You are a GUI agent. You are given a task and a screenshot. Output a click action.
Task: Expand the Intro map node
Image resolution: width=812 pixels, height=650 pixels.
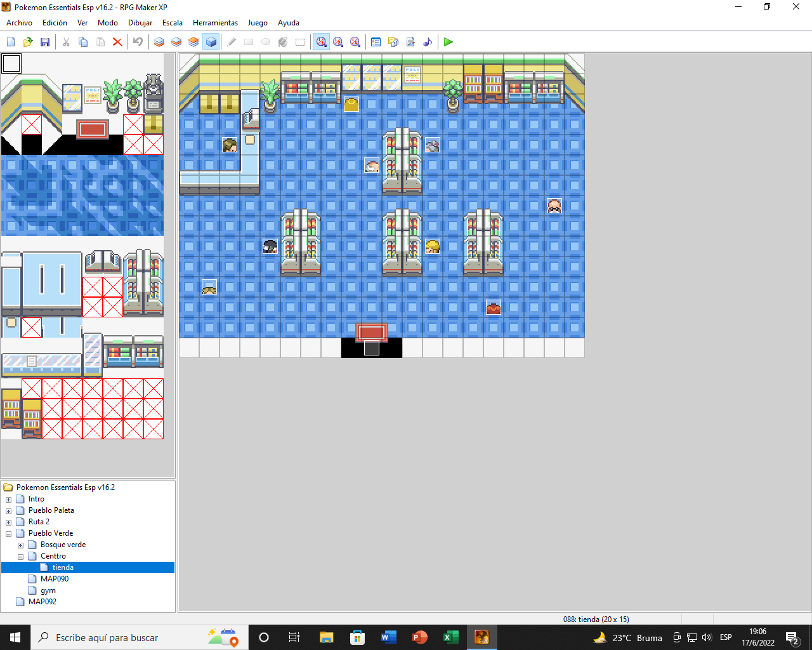click(8, 500)
